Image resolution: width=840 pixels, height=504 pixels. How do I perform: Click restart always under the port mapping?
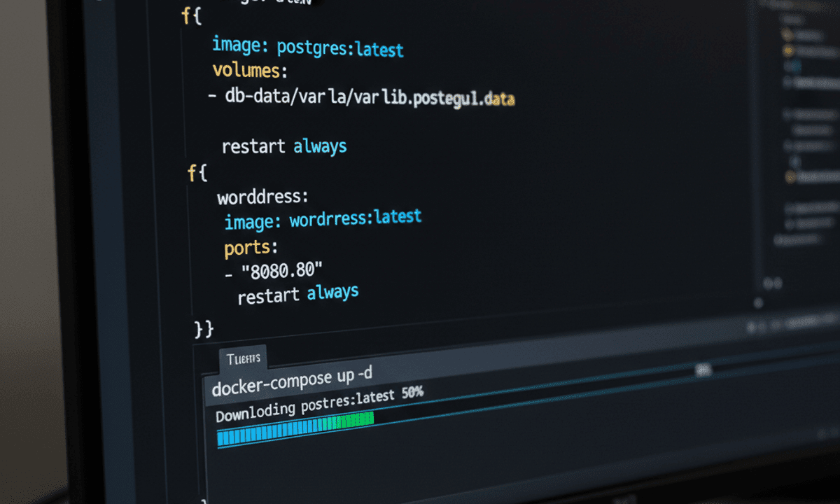[297, 295]
